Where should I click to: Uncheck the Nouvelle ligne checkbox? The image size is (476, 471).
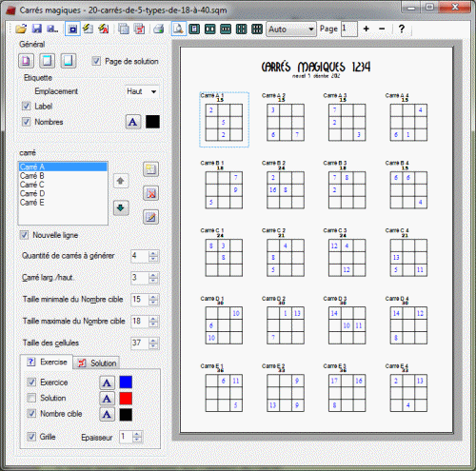tap(24, 235)
